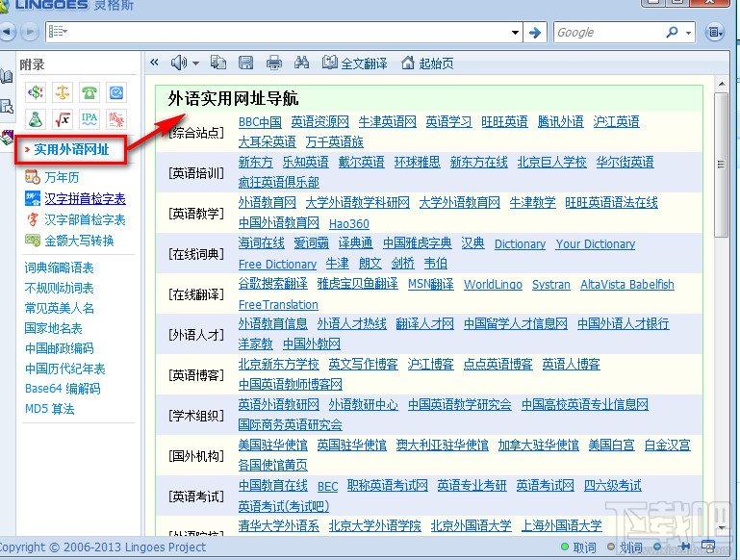Go to the 起始页 start page

pyautogui.click(x=427, y=63)
